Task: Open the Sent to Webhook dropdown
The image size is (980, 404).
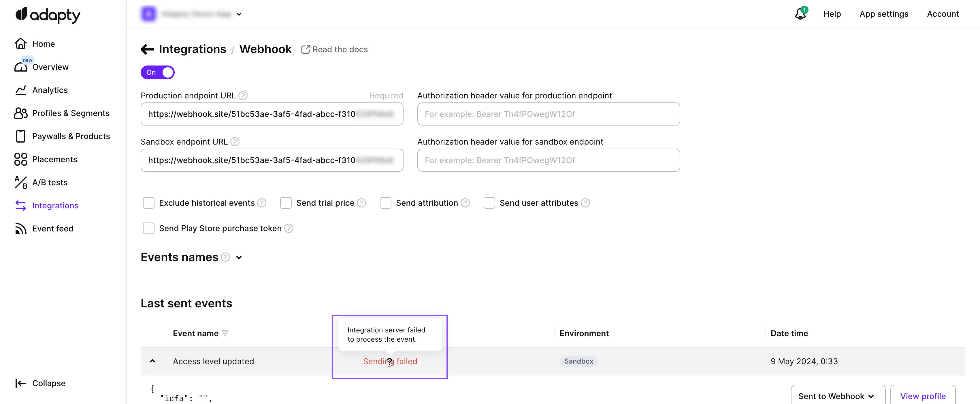Action: click(838, 396)
